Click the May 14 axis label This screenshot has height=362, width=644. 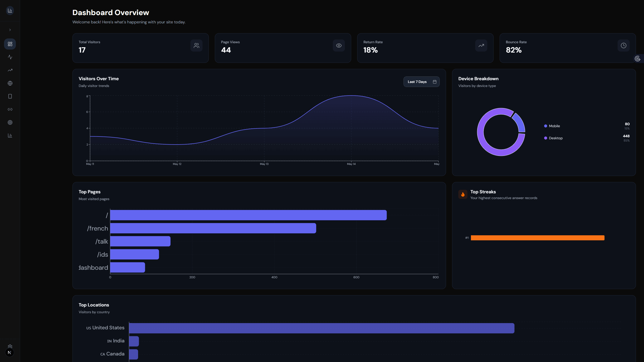351,164
